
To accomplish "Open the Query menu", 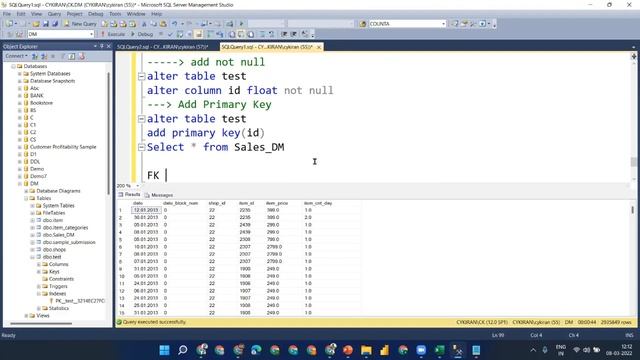I will pyautogui.click(x=54, y=14).
